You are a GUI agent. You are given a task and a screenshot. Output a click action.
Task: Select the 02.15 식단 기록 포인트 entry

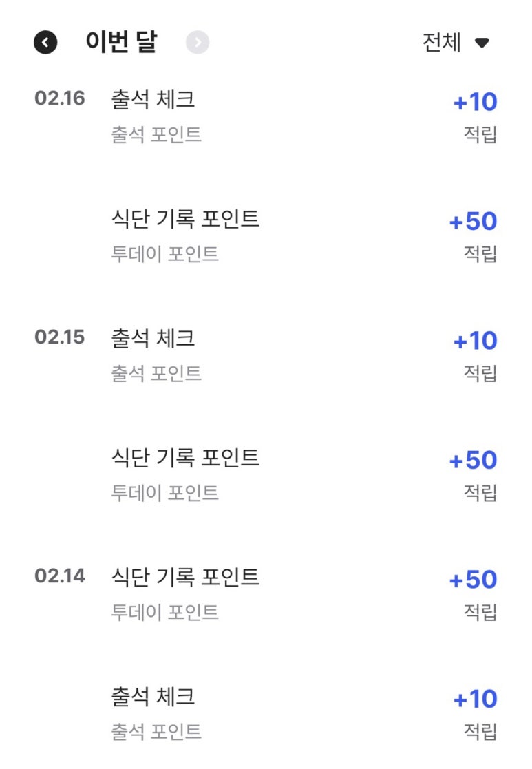click(x=266, y=475)
